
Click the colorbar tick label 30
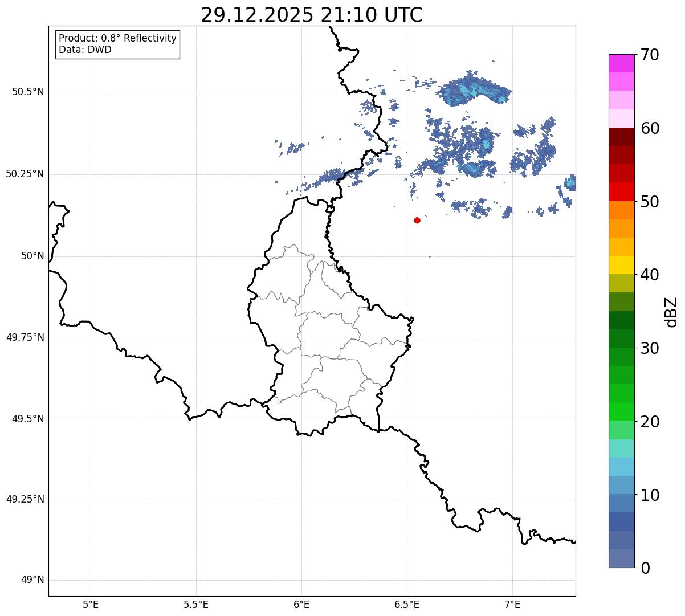650,348
